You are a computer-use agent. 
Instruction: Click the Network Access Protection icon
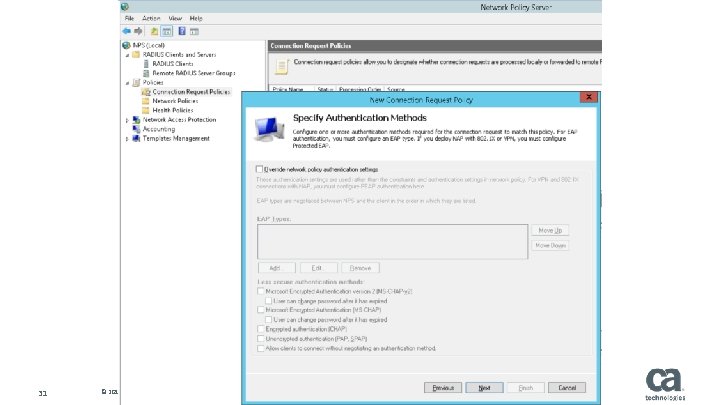pyautogui.click(x=136, y=120)
